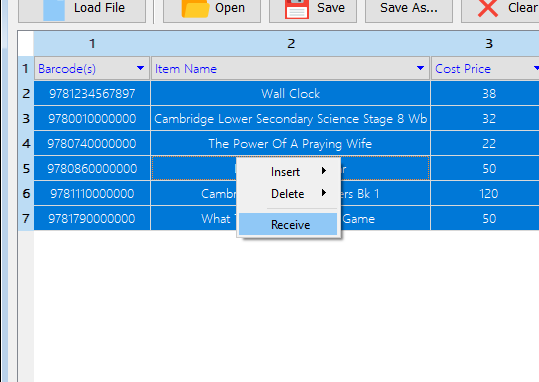This screenshot has width=539, height=382.
Task: Select the Wall Clock item cell
Action: point(290,94)
